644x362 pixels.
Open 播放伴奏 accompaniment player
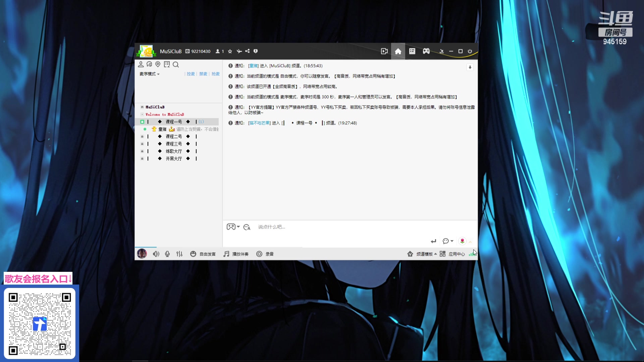pyautogui.click(x=236, y=254)
